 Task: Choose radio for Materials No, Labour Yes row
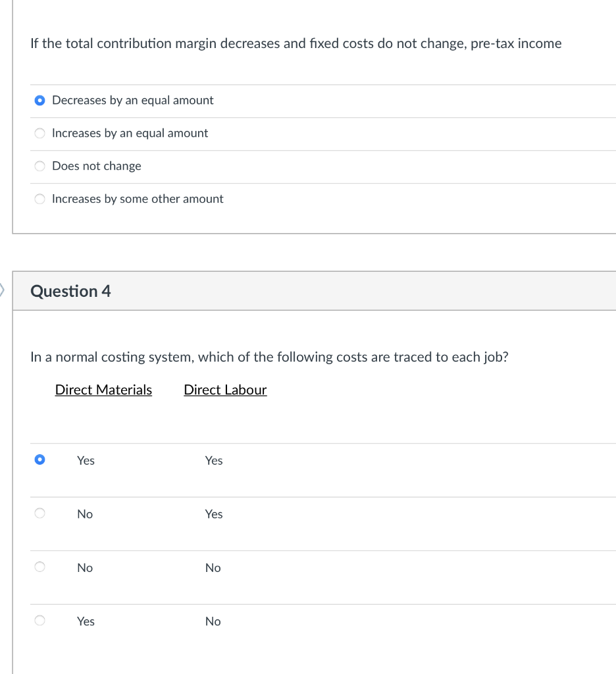pyautogui.click(x=40, y=514)
